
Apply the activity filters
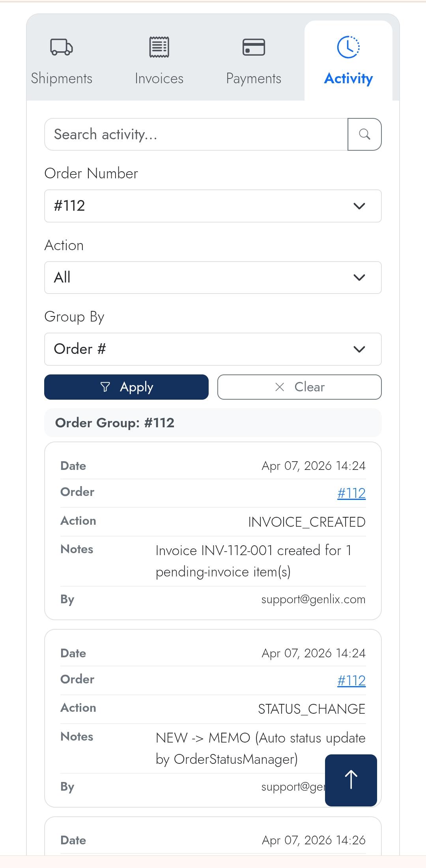click(126, 387)
